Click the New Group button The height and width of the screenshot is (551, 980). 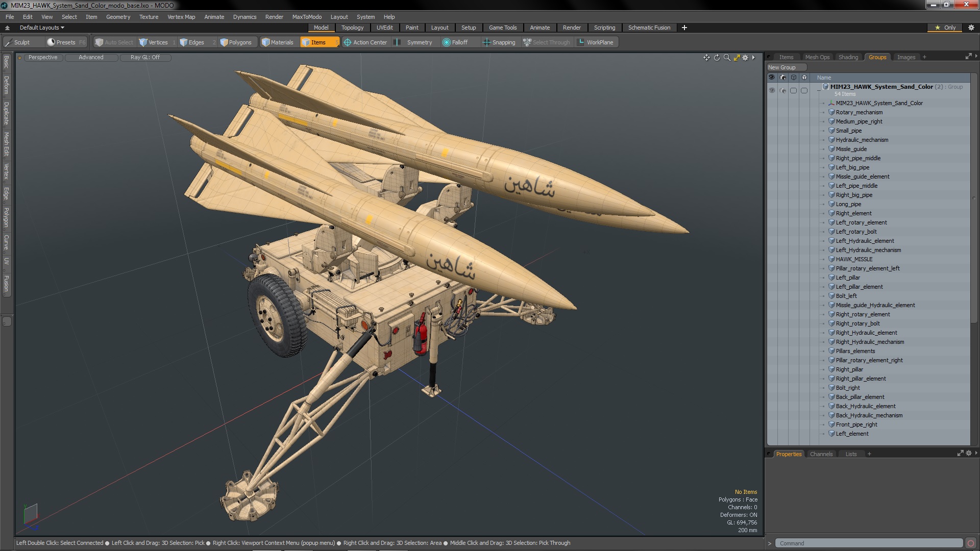coord(786,67)
